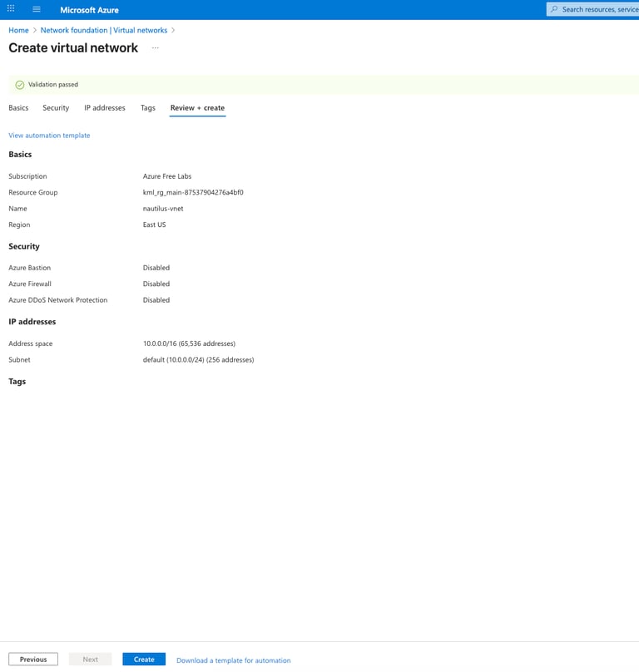Click the green Validation passed checkmark icon
Viewport: 639px width, 672px height.
[x=20, y=85]
